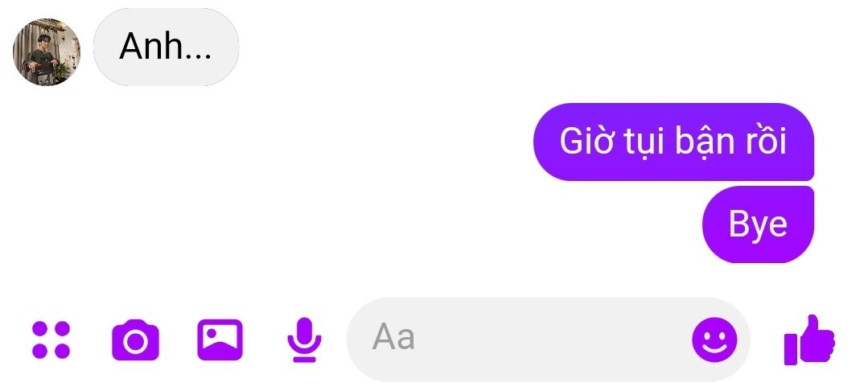Click the word "Bye" in chat

pos(758,224)
